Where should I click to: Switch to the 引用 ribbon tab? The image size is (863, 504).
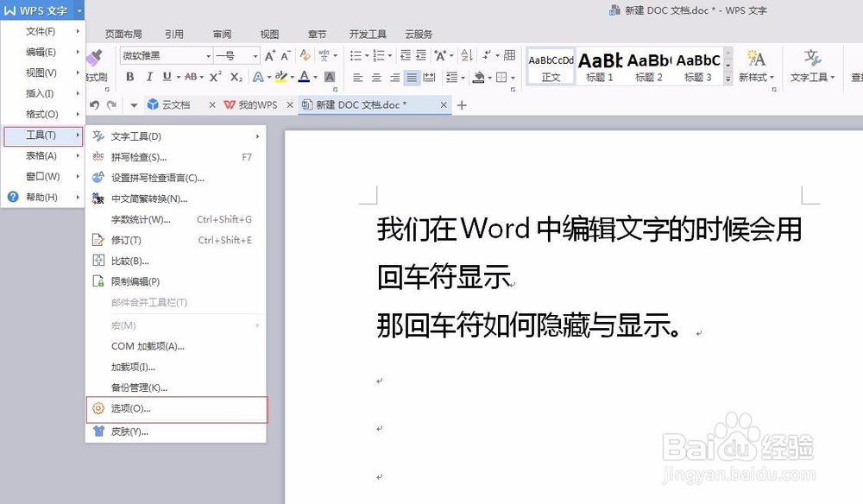pyautogui.click(x=174, y=35)
